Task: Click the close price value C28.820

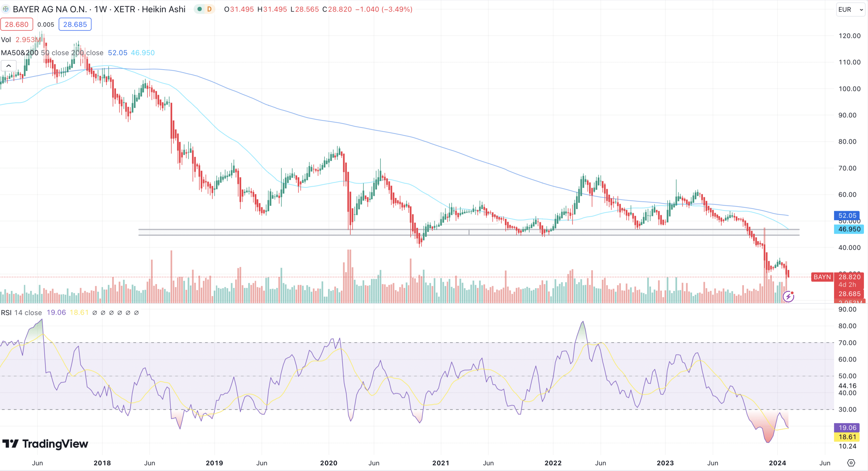Action: (x=337, y=9)
